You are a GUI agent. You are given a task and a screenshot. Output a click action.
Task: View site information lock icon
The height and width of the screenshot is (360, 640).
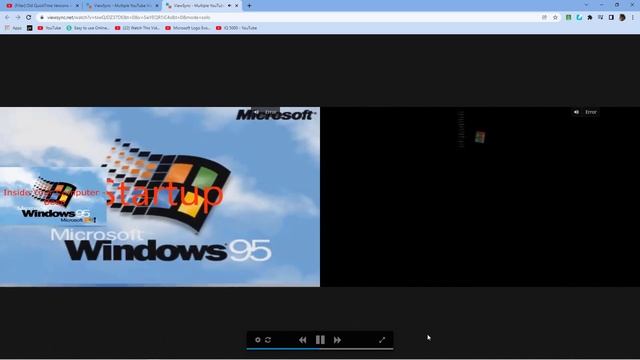pyautogui.click(x=42, y=18)
